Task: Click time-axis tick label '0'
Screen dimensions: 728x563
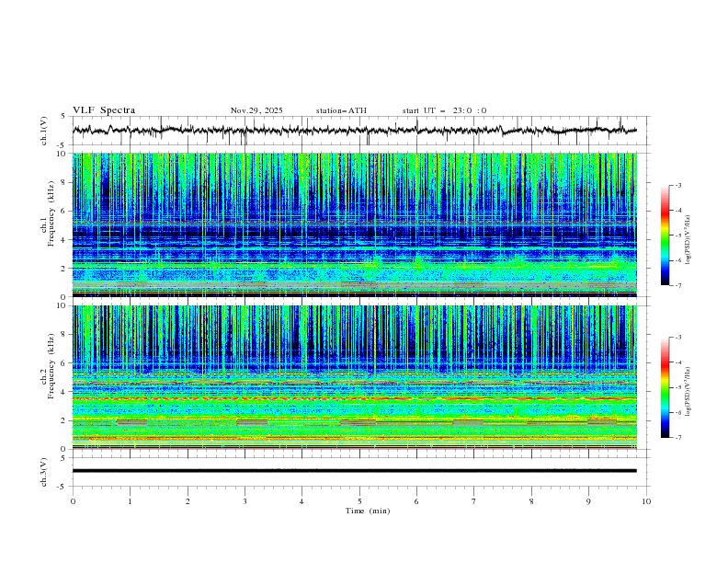Action: (73, 501)
